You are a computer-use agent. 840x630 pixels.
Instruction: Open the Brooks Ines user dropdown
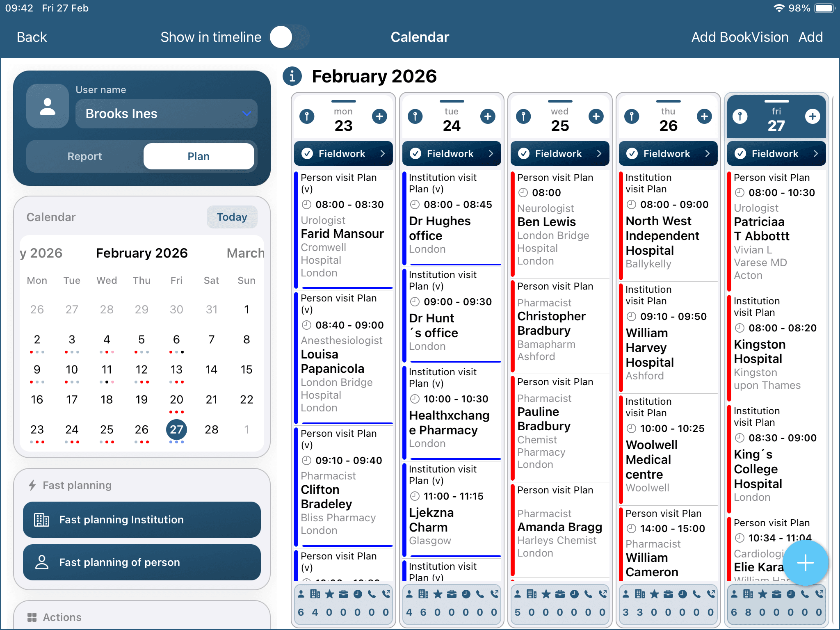pyautogui.click(x=166, y=114)
